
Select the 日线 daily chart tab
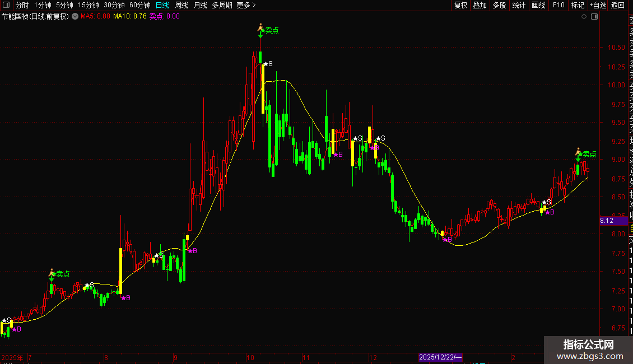pyautogui.click(x=162, y=5)
